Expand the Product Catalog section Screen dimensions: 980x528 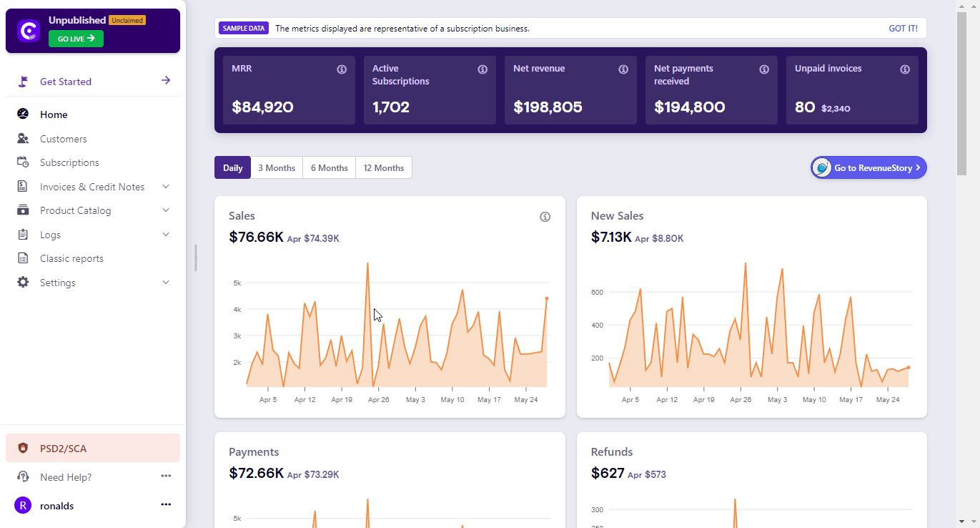[x=166, y=210]
